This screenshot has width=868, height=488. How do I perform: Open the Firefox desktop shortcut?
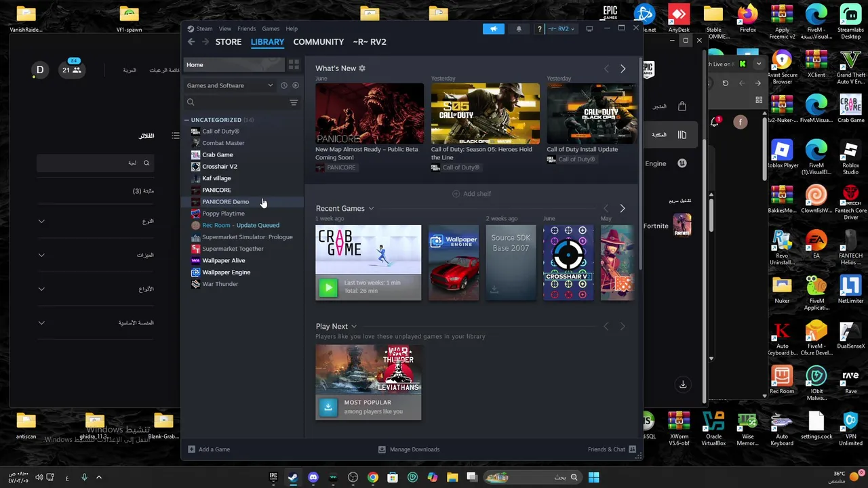pyautogui.click(x=747, y=18)
